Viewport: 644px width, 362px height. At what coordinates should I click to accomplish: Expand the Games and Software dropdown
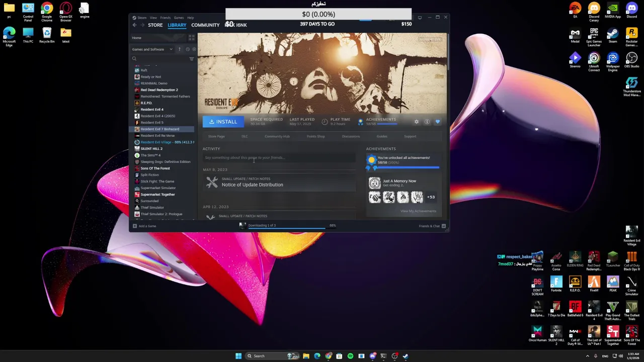(152, 49)
